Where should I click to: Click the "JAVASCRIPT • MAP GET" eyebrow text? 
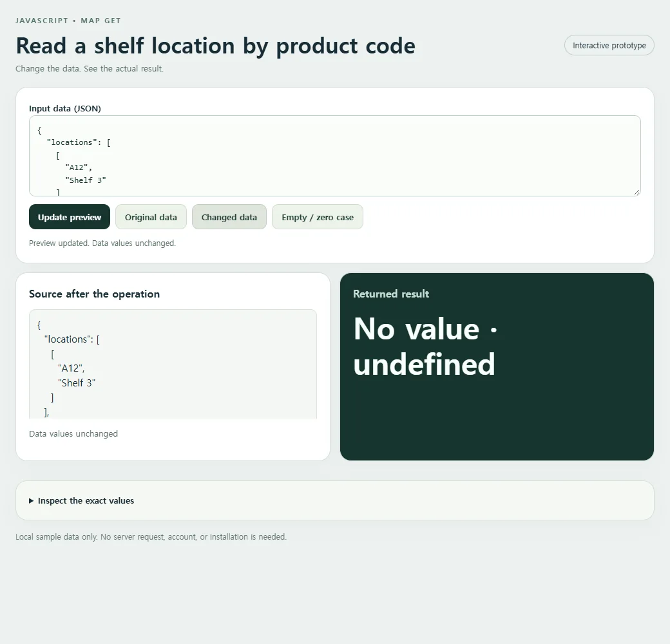click(68, 21)
